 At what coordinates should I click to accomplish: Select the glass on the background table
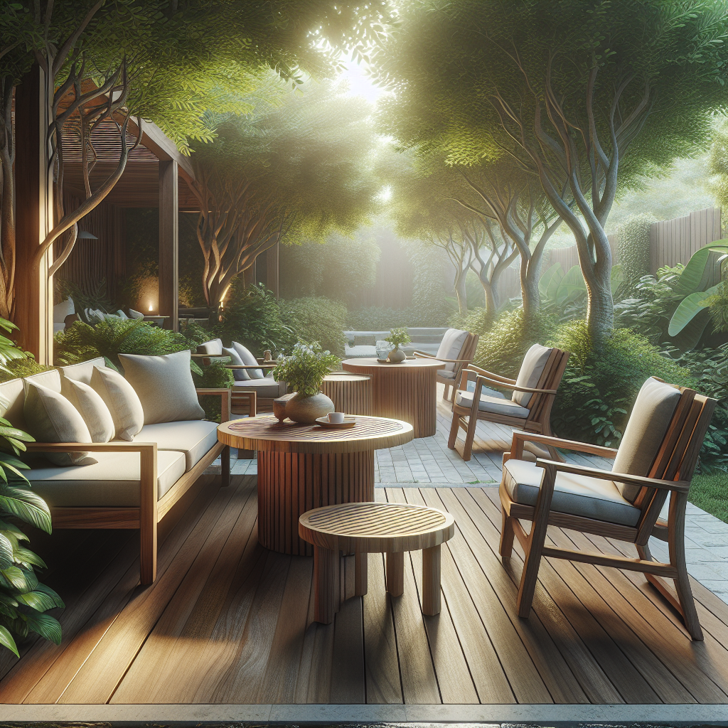[x=384, y=350]
